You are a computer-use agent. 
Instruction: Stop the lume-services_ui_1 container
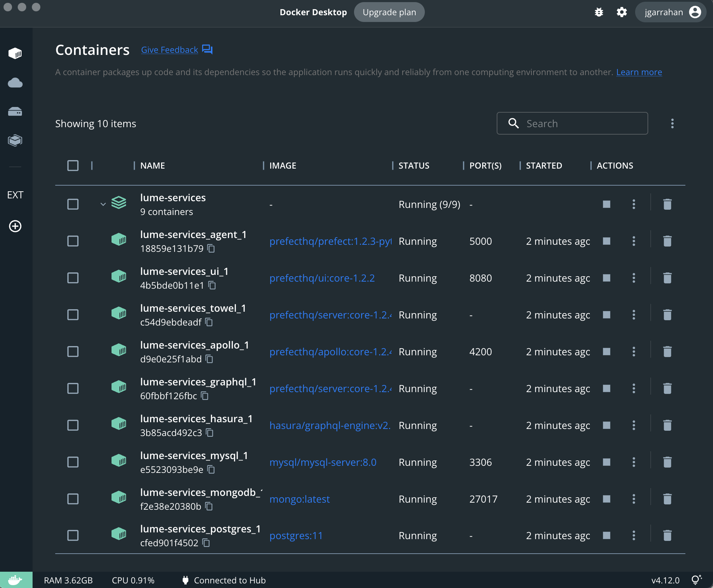pos(606,278)
